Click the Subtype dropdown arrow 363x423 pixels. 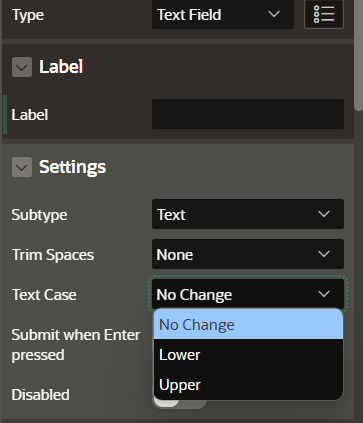coord(324,214)
